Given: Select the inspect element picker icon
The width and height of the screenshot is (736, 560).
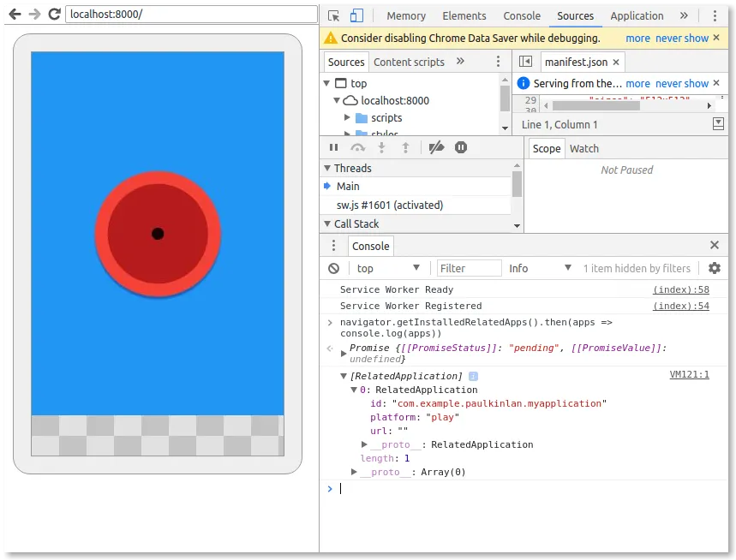Looking at the screenshot, I should coord(334,16).
